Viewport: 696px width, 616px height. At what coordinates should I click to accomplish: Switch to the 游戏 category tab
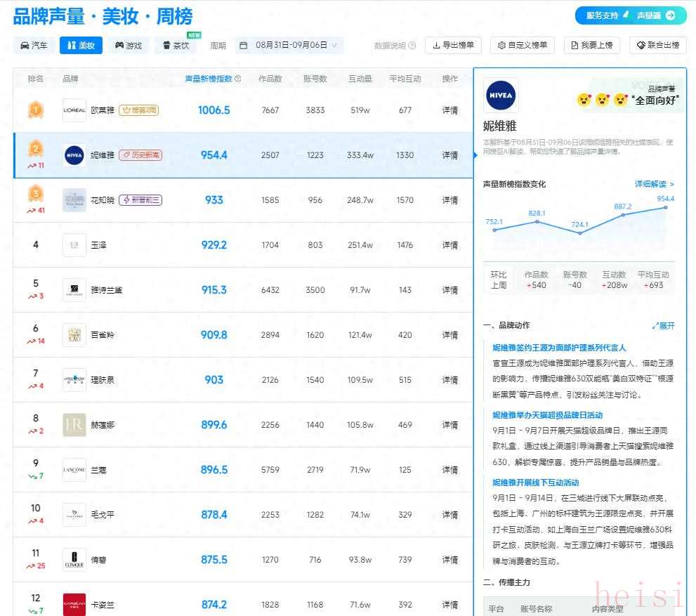[x=129, y=46]
